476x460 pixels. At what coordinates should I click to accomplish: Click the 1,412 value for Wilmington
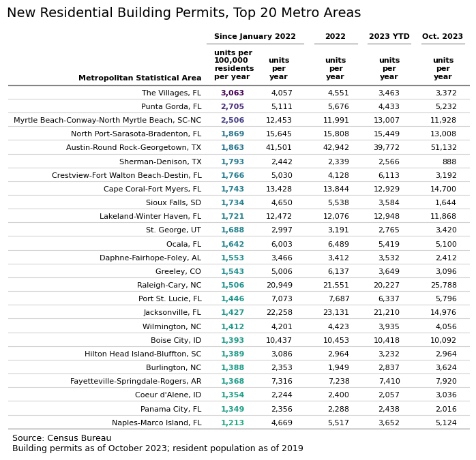tap(233, 327)
